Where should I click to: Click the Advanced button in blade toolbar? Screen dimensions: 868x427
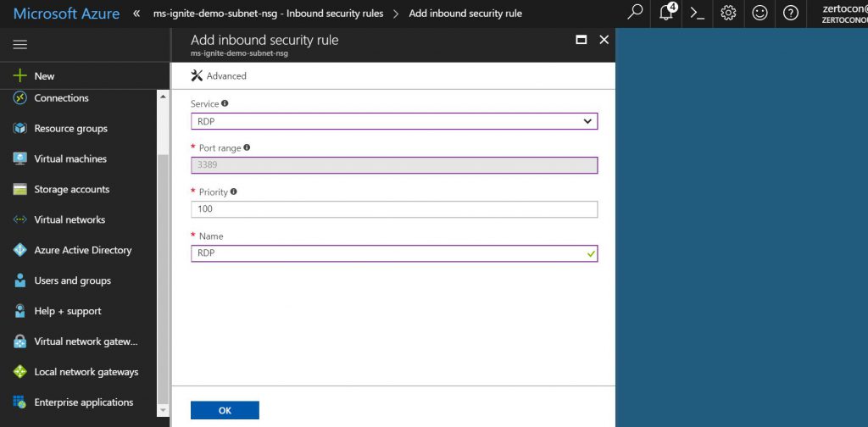[x=219, y=75]
